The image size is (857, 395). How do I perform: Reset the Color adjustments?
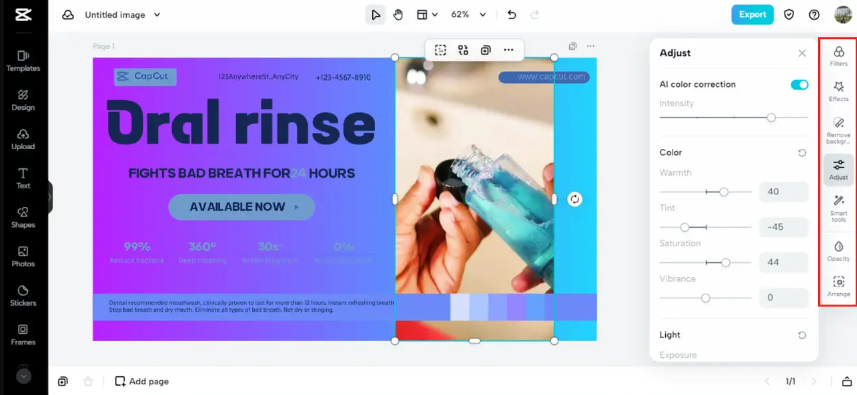[x=802, y=153]
